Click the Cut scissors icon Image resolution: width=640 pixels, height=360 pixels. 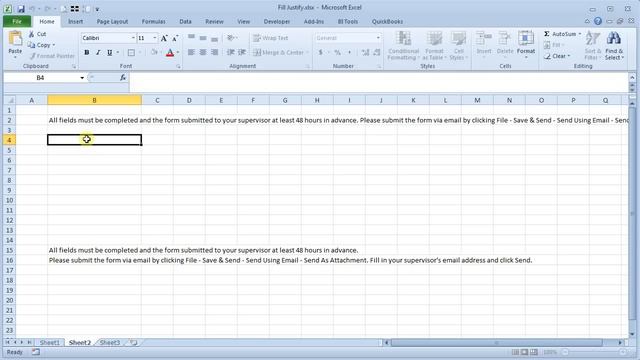[31, 34]
